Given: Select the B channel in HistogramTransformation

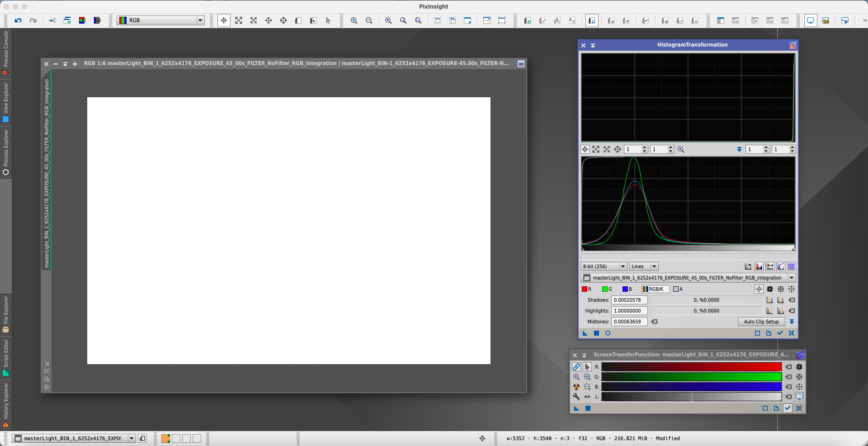Looking at the screenshot, I should (627, 289).
